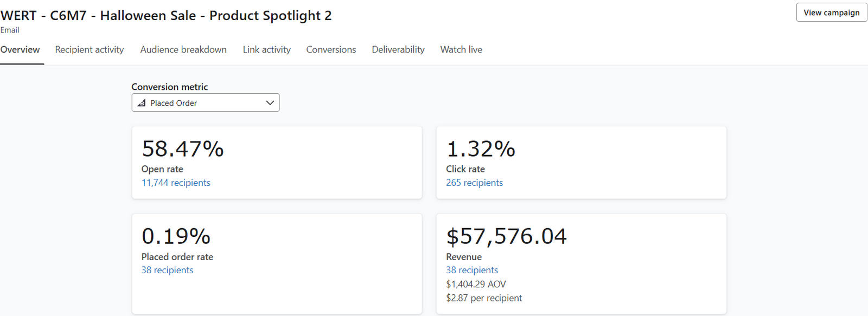Viewport: 868px width, 316px height.
Task: Go to the Audience breakdown tab
Action: click(x=183, y=50)
